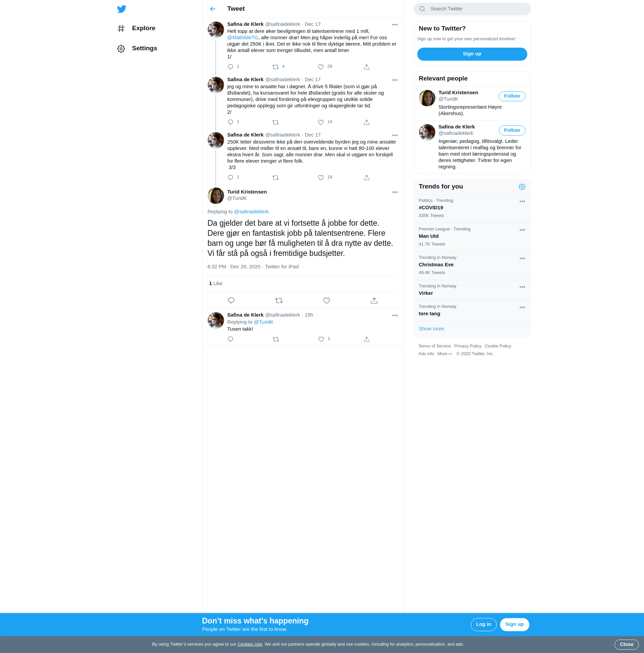Like the tweet with 14 likes
Screen dimensions: 644x653
[x=321, y=122]
